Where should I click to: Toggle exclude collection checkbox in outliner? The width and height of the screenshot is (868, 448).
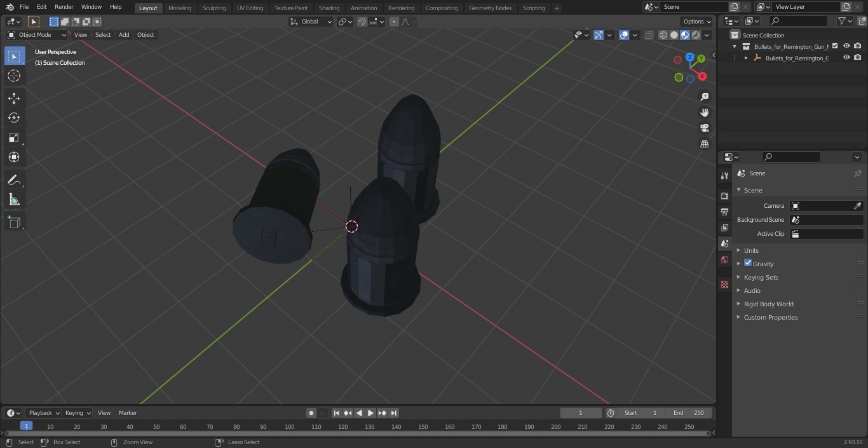pyautogui.click(x=835, y=46)
